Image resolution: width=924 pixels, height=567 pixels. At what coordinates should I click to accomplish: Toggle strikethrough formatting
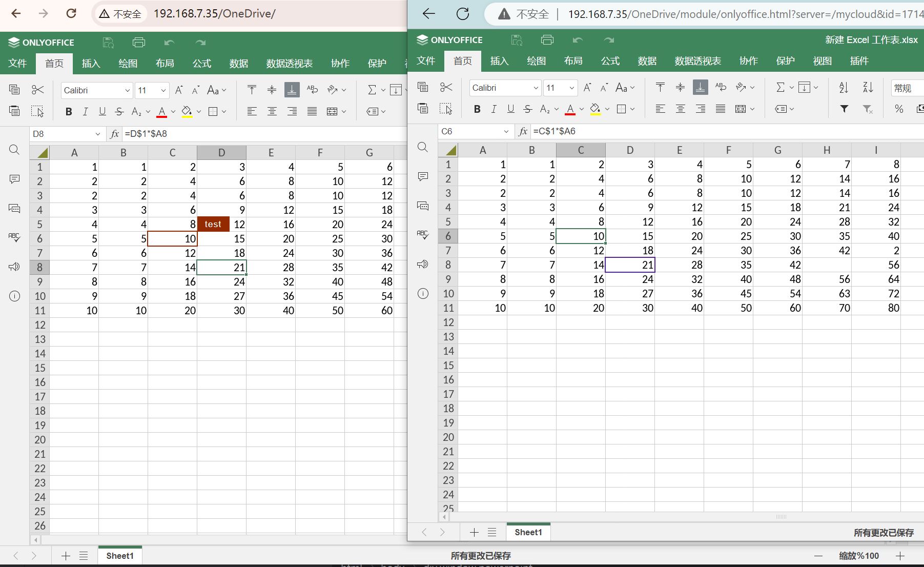(527, 109)
